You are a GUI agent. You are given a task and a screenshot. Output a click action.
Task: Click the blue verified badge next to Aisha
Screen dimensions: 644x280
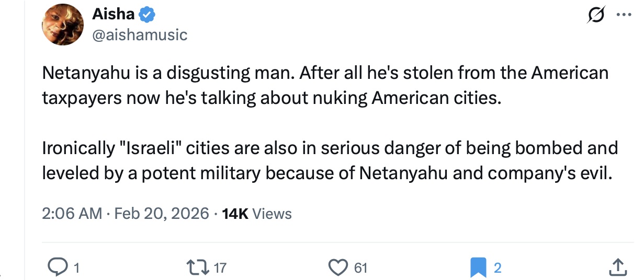pyautogui.click(x=148, y=15)
